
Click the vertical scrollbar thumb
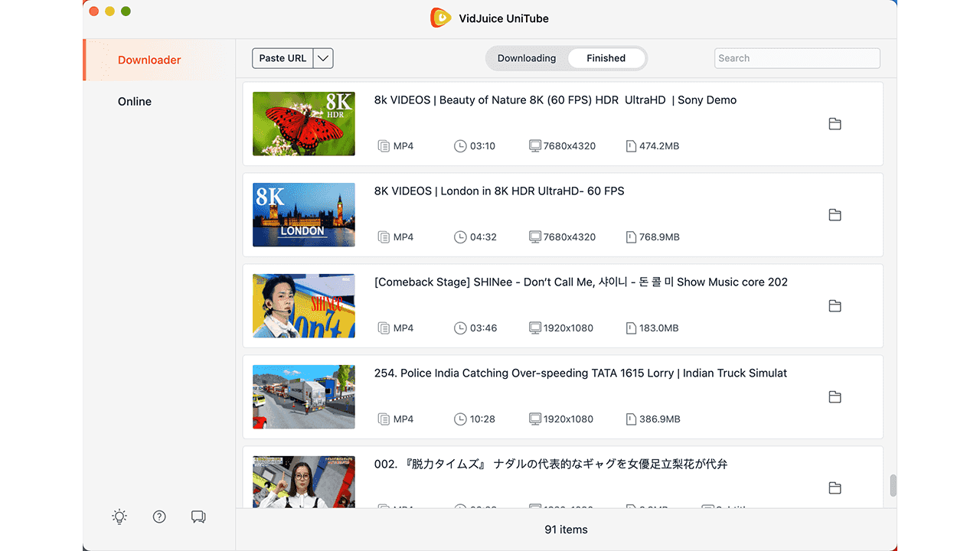(893, 486)
